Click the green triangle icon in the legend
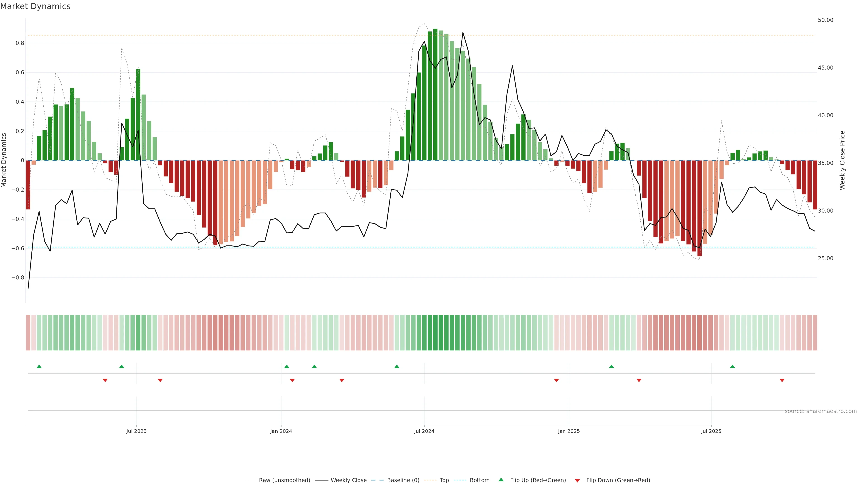Viewport: 868px width, 488px height. coord(501,480)
